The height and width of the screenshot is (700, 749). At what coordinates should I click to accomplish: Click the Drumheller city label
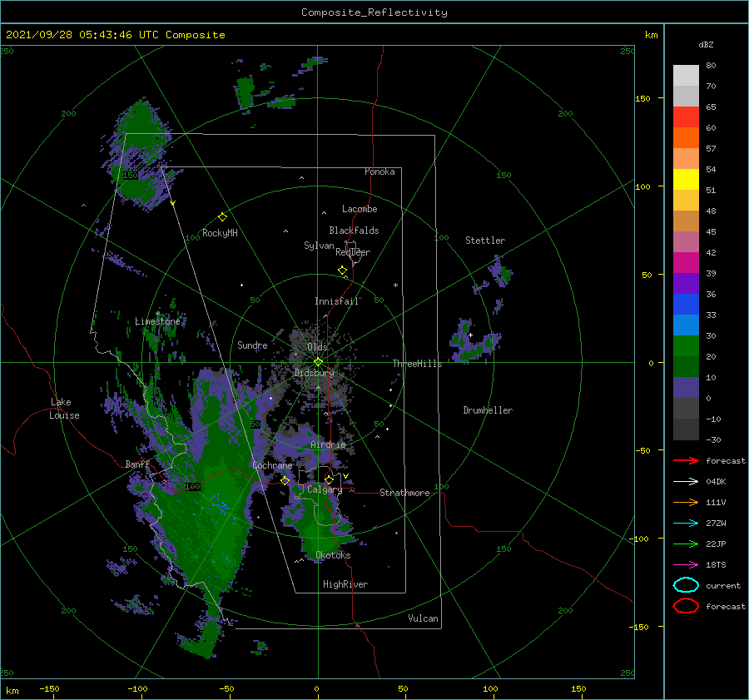click(x=488, y=410)
